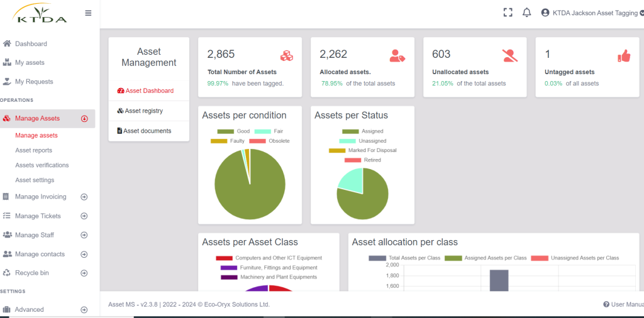
Task: Click the Allocated assets user-tag icon
Action: [397, 55]
